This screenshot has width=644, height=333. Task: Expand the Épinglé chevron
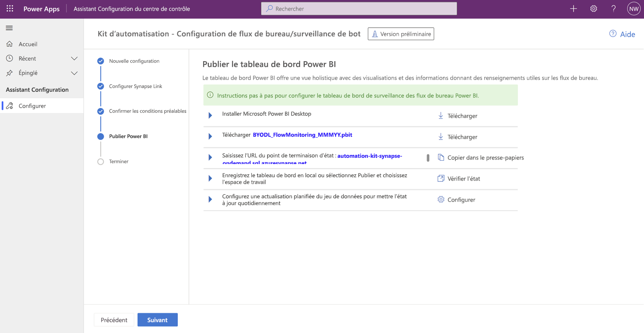coord(74,73)
